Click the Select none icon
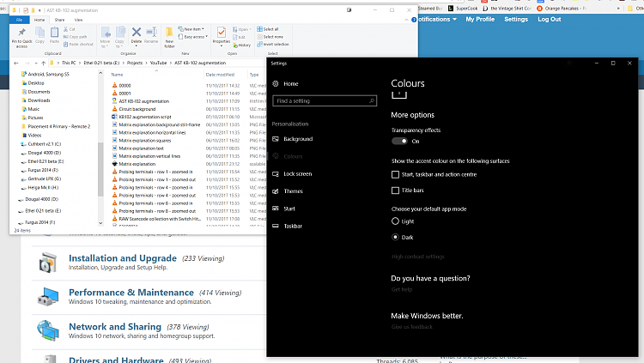This screenshot has height=363, width=644. (259, 37)
